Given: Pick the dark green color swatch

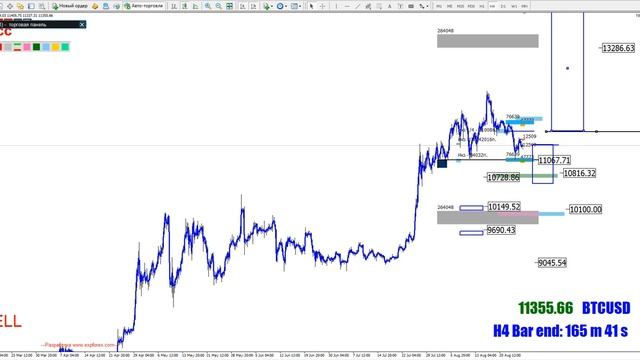Looking at the screenshot, I should [36, 47].
